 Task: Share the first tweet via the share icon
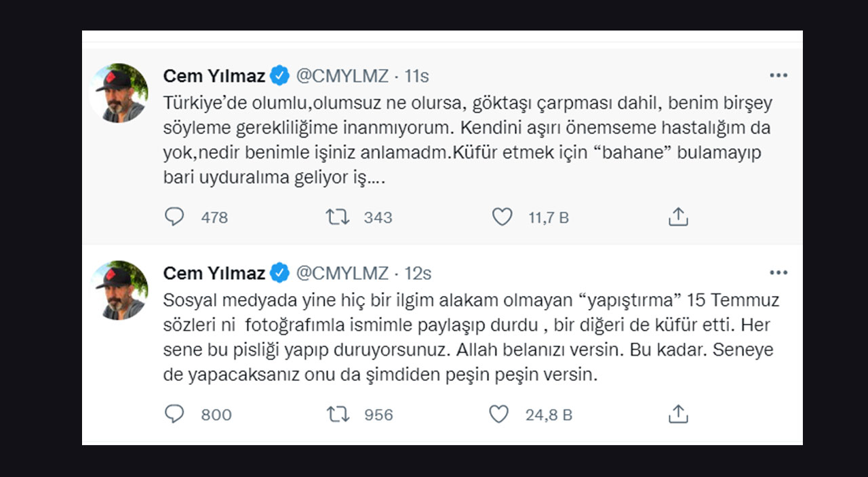pyautogui.click(x=677, y=215)
